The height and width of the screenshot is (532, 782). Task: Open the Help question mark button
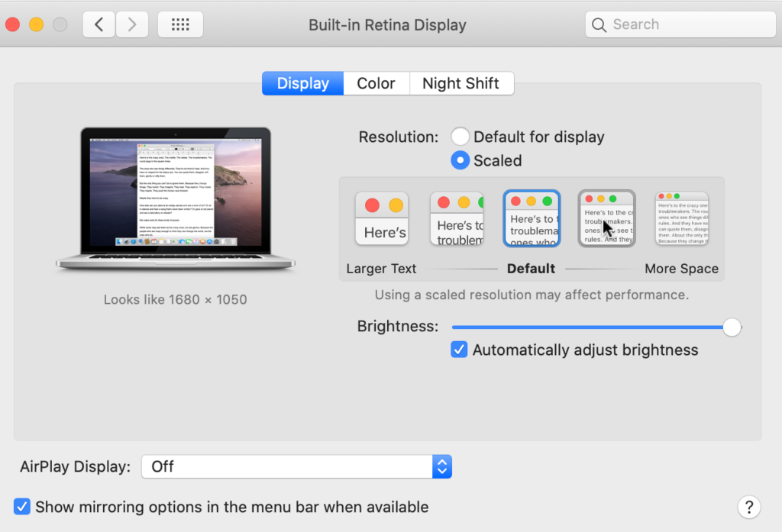point(749,507)
